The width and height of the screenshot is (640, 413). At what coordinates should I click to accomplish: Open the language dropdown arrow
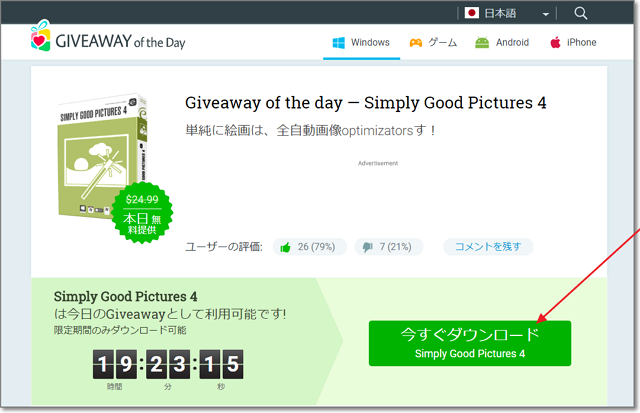point(545,14)
